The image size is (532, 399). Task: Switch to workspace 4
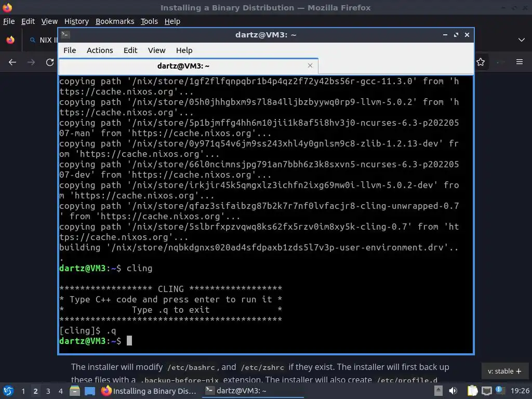click(60, 391)
